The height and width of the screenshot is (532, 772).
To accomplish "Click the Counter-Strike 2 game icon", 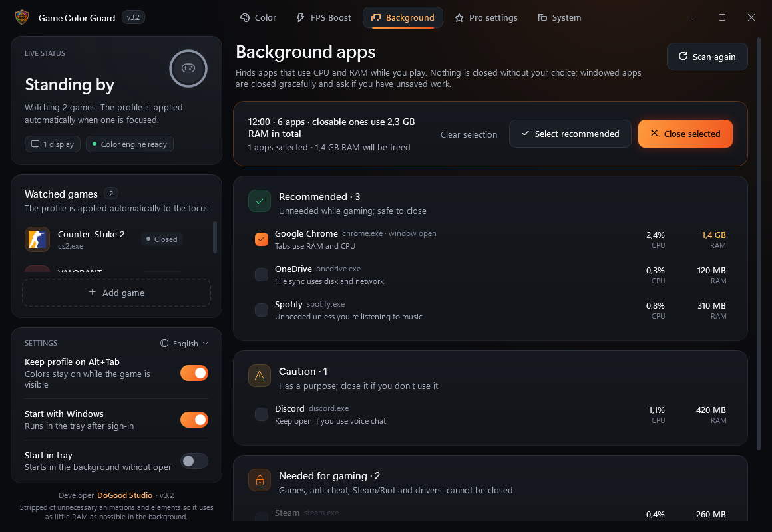I will pos(37,239).
